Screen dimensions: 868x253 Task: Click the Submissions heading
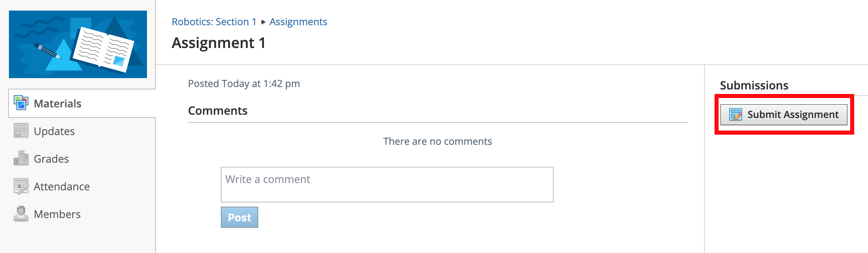coord(754,85)
